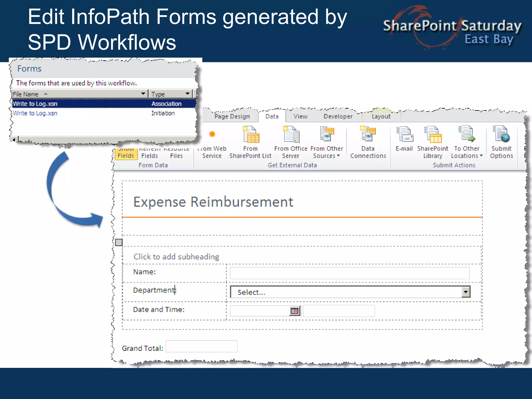This screenshot has width=532, height=399.
Task: Click the table selection handle square
Action: [119, 242]
